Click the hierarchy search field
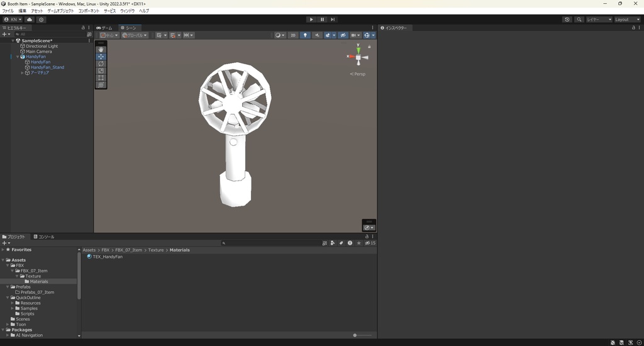 (x=50, y=35)
